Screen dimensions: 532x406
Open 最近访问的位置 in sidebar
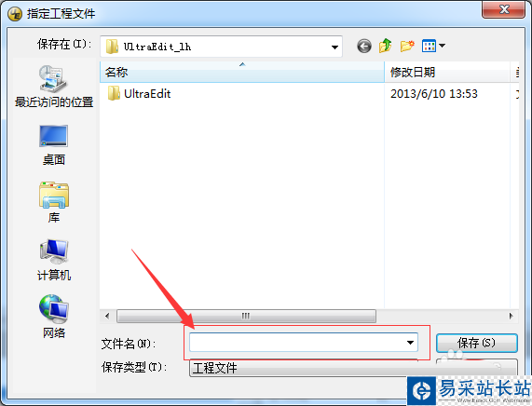(54, 87)
